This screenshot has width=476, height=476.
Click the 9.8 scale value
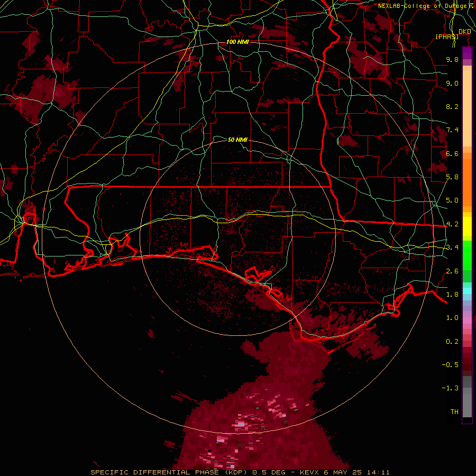452,59
